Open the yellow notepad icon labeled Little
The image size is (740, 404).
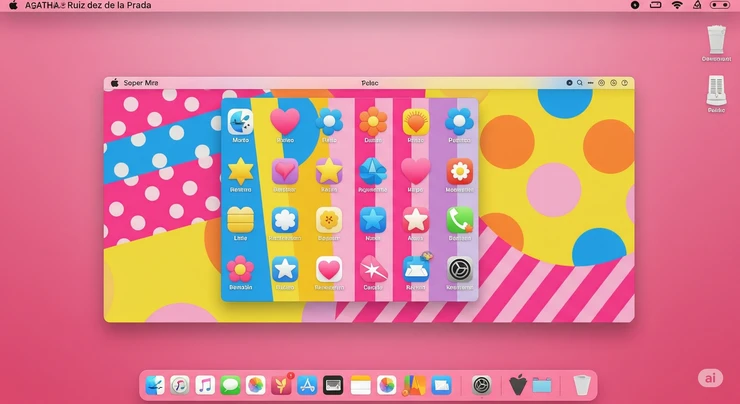click(240, 220)
